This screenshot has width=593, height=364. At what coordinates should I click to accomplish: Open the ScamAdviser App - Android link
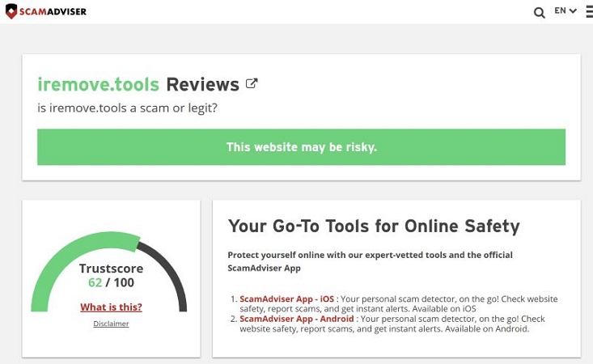click(x=296, y=319)
